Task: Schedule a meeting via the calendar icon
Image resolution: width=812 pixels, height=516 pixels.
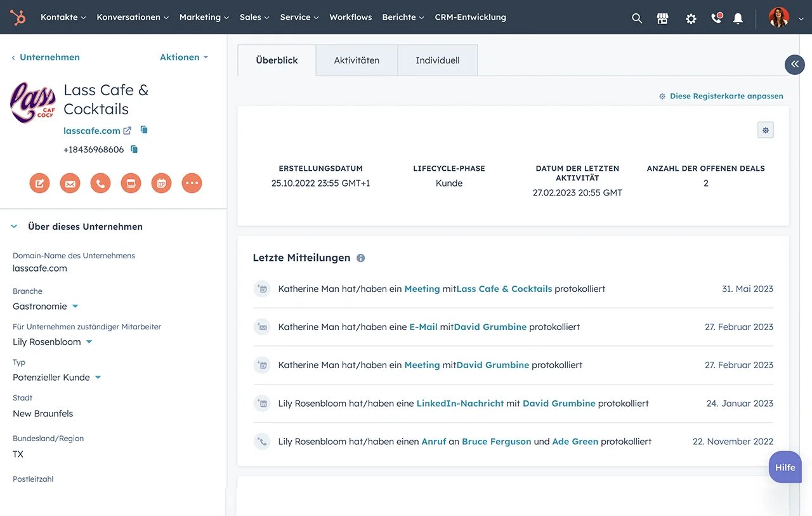Action: pyautogui.click(x=161, y=183)
